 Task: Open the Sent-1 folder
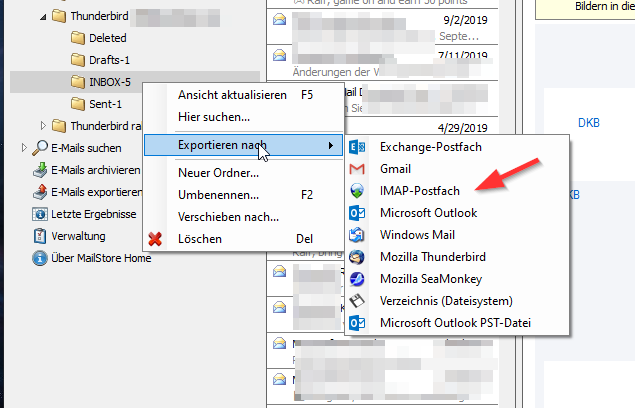pyautogui.click(x=105, y=104)
